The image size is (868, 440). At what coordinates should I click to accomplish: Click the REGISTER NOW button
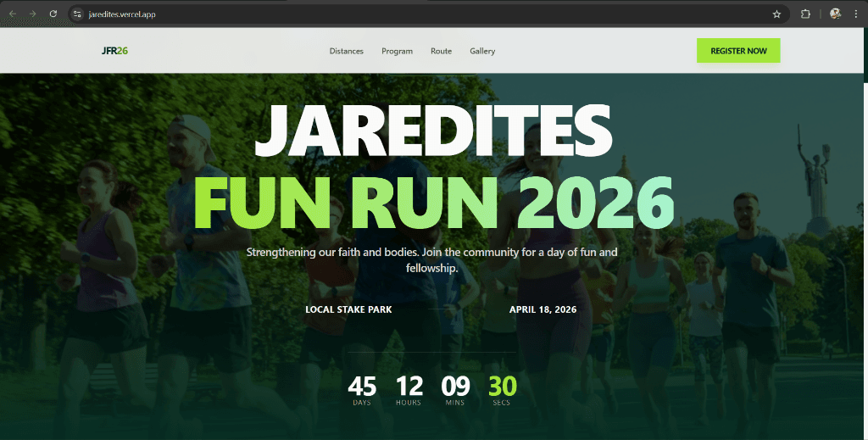click(738, 50)
